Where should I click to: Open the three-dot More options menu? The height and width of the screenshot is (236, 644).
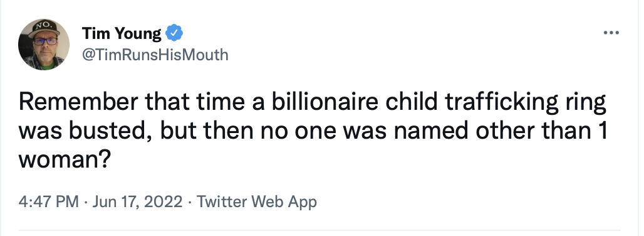pyautogui.click(x=611, y=33)
